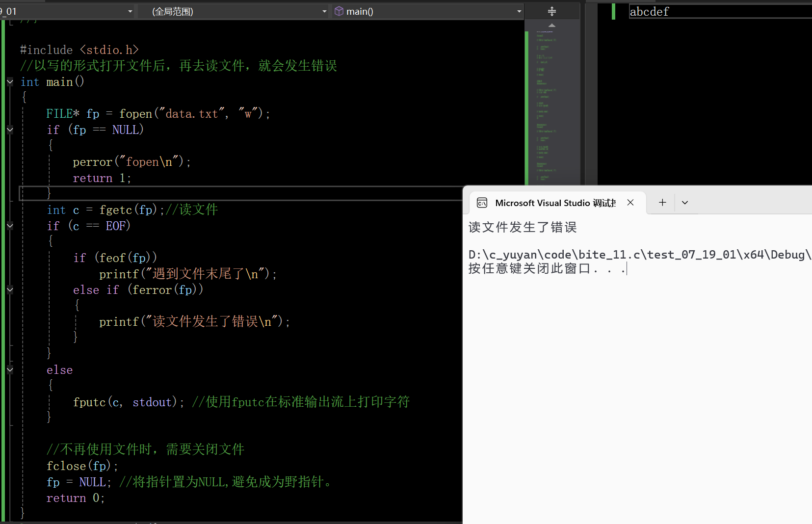Screen dimensions: 812x524
Task: Click the console output '读文件发生了错误'
Action: (523, 227)
